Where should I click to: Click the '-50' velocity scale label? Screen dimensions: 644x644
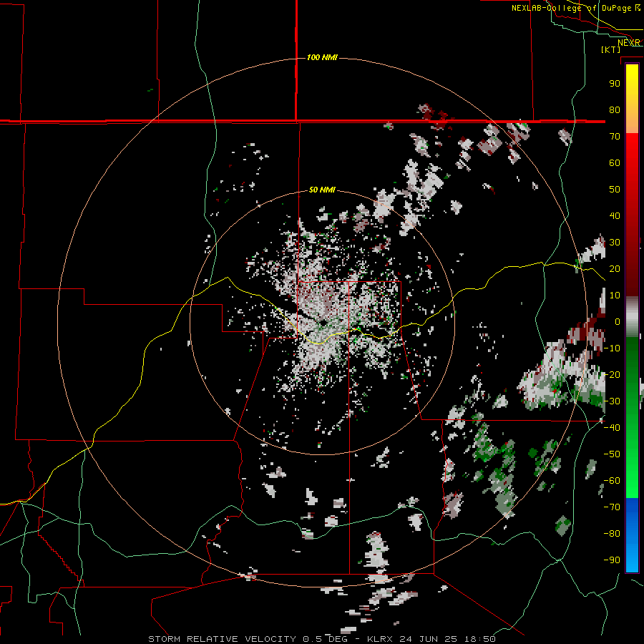(612, 454)
